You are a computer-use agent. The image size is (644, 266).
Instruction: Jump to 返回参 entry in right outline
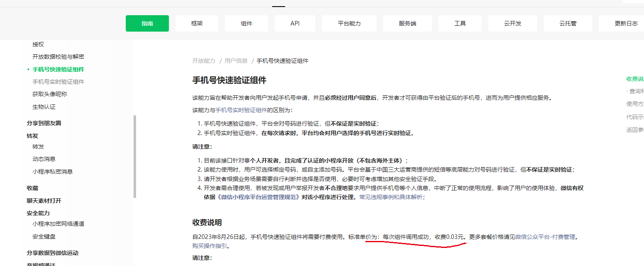(635, 130)
